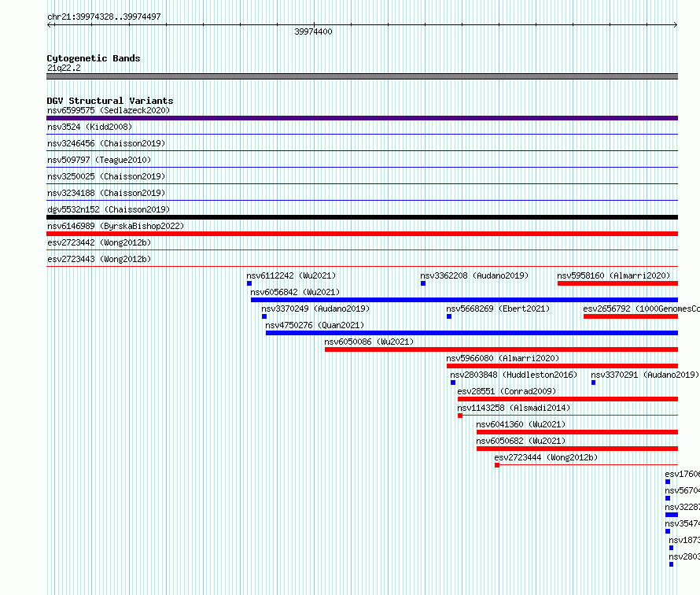Click the Cytogenetic Bands track title

pos(94,58)
